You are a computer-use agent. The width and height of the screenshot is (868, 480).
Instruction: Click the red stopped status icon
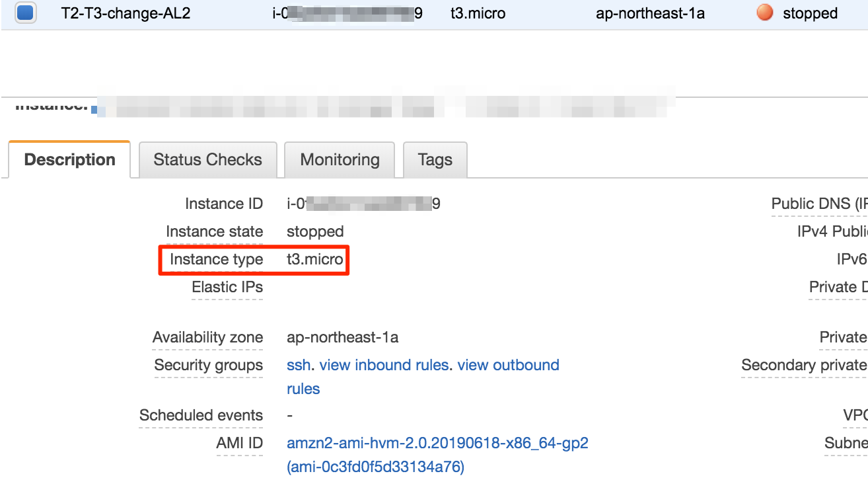(764, 13)
